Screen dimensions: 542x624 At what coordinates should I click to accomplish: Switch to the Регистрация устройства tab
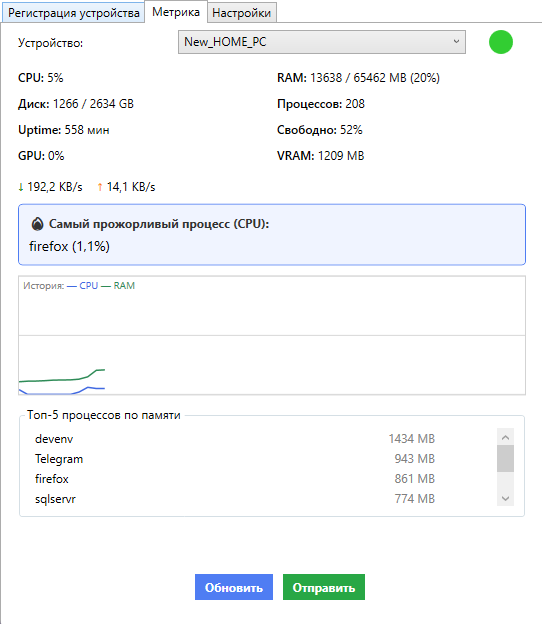pos(74,13)
